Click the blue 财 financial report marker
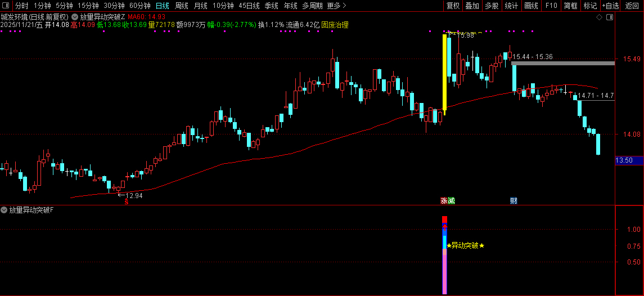Viewport: 644px width, 296px height. (514, 201)
